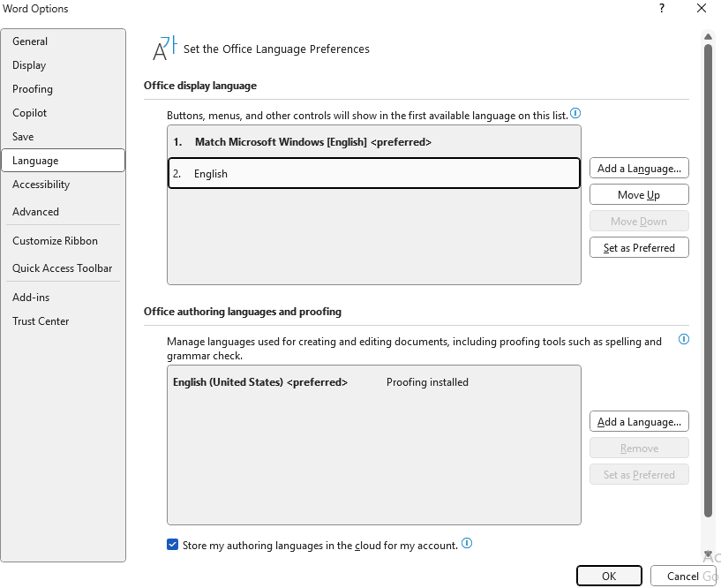The image size is (721, 588).
Task: Click the Office Language Preferences header icon
Action: [x=165, y=49]
